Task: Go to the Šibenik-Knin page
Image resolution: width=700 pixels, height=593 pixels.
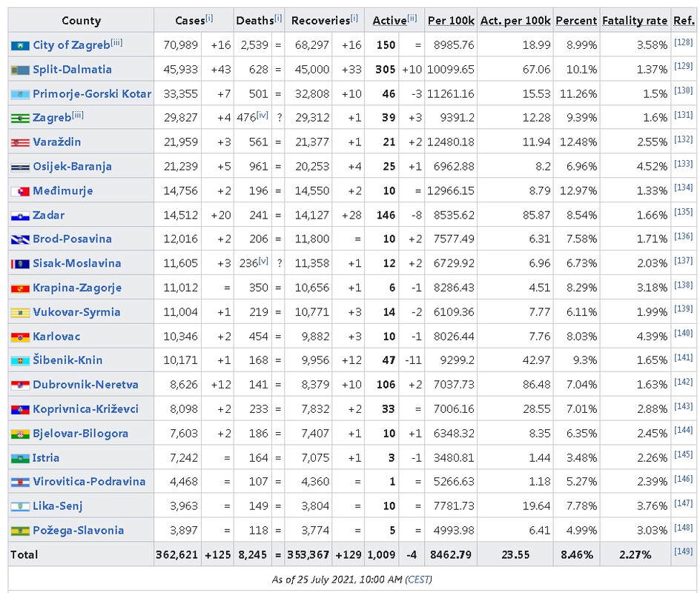Action: point(67,360)
